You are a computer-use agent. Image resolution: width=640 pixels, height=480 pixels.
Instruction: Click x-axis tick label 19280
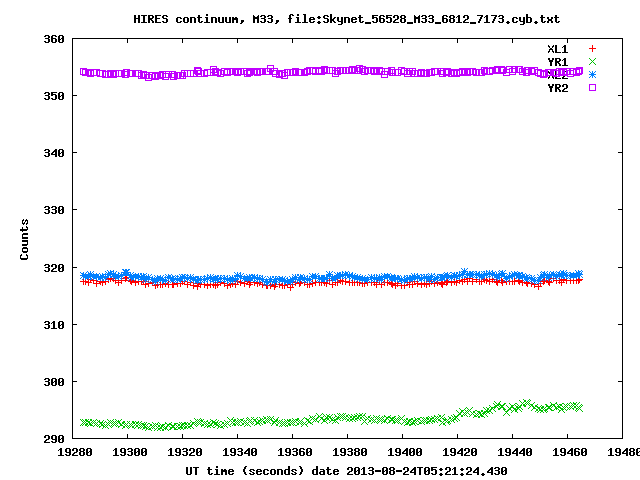[75, 452]
